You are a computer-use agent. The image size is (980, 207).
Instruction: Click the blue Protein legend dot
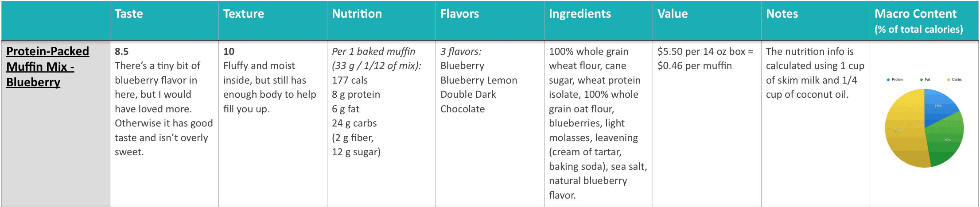pyautogui.click(x=888, y=80)
